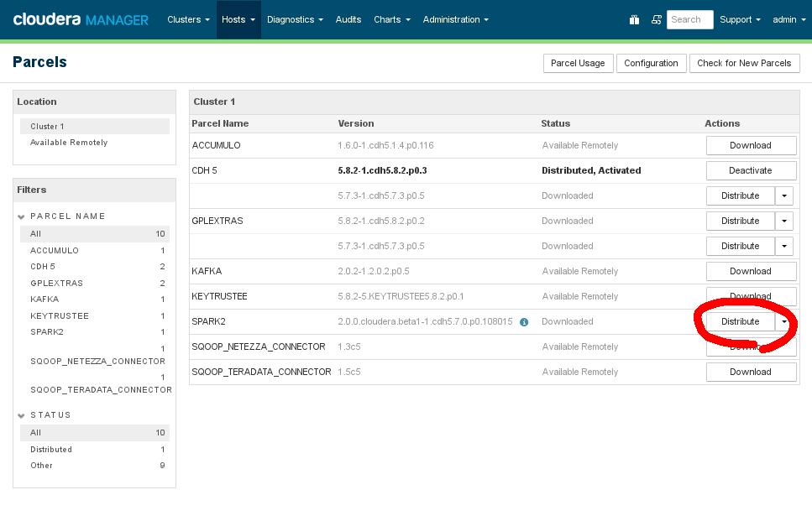Download the KAFKA parcel
This screenshot has height=521, width=812.
751,271
